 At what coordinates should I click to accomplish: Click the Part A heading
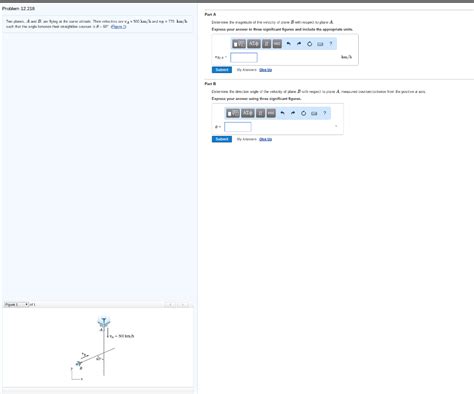pyautogui.click(x=210, y=14)
